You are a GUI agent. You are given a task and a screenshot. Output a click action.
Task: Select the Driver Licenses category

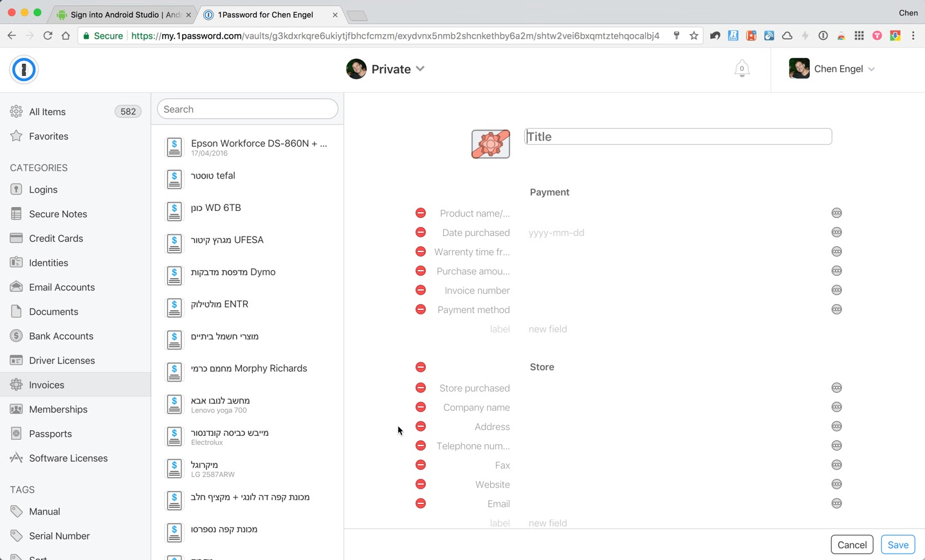click(x=75, y=361)
